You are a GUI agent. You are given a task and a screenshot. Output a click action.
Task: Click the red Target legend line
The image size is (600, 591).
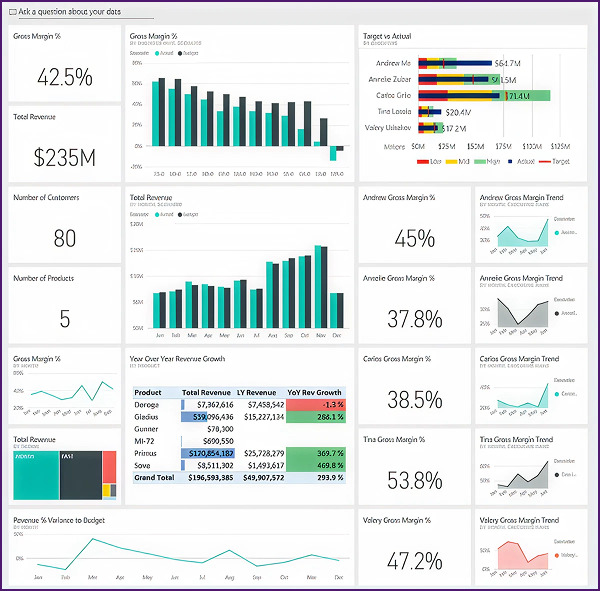coord(545,162)
